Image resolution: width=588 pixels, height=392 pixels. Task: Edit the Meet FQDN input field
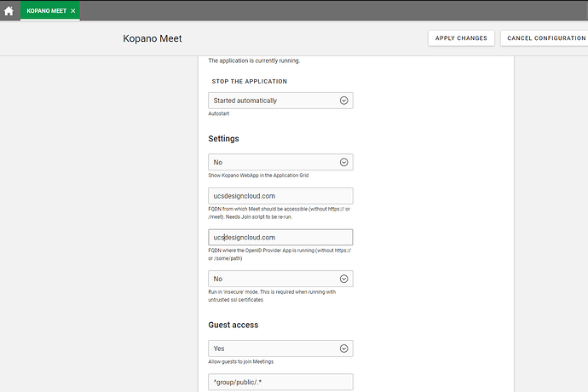click(x=280, y=196)
